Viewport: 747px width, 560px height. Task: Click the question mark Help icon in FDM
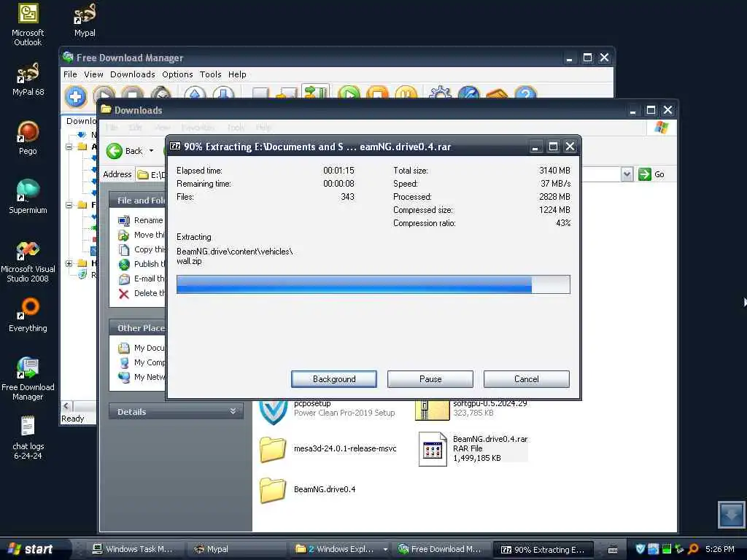[525, 93]
